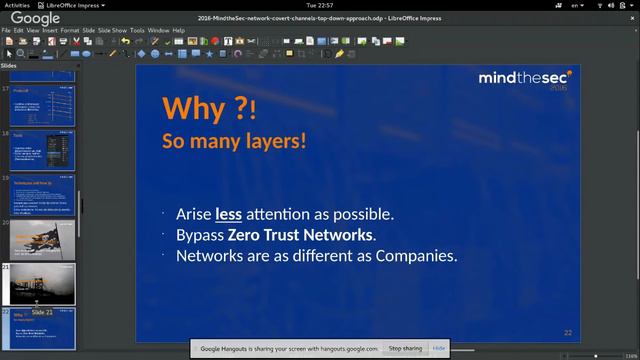Click the Paste toolbar icon
This screenshot has height=360, width=640.
click(99, 41)
